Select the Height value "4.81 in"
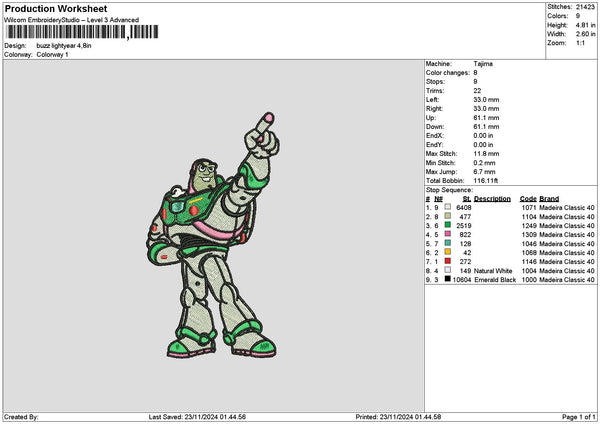Image resolution: width=600 pixels, height=424 pixels. [x=585, y=25]
